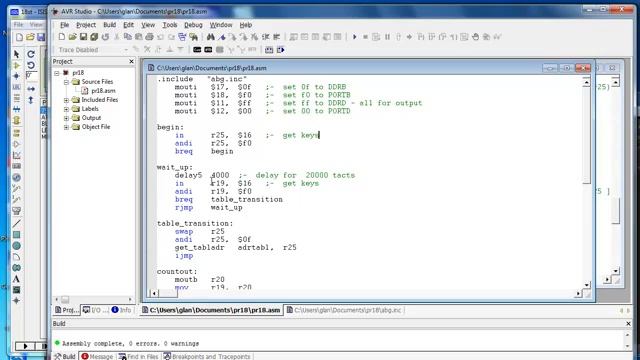
Task: Switch to Breakpoints and Tracepoints tab
Action: point(207,356)
